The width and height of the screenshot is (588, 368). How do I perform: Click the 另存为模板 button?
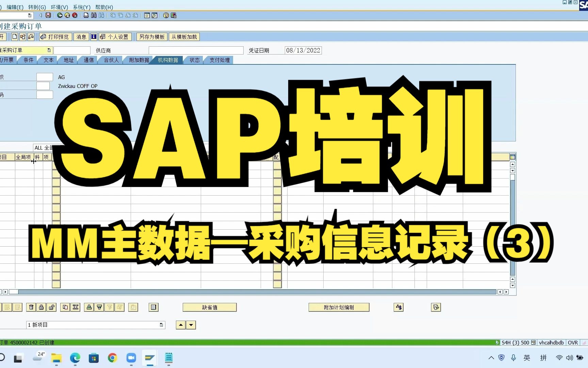coord(152,37)
